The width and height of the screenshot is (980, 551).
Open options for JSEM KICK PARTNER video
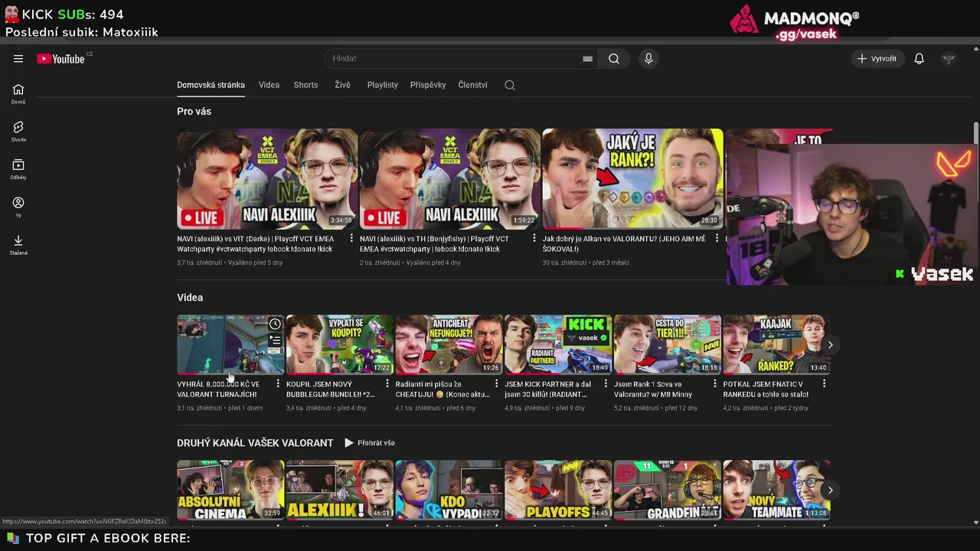point(606,384)
